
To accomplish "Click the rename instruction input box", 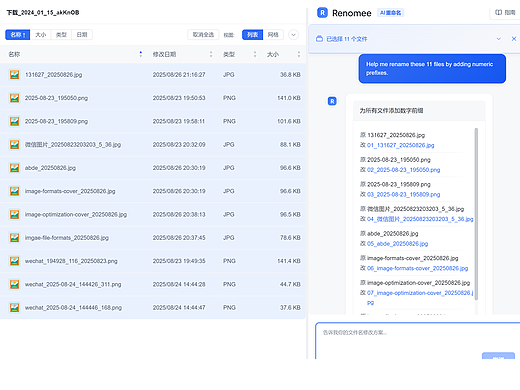I will 417,341.
